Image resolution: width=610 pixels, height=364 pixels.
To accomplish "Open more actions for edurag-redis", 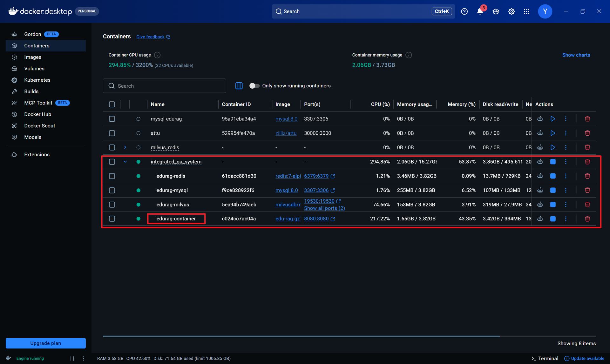I will (x=566, y=176).
